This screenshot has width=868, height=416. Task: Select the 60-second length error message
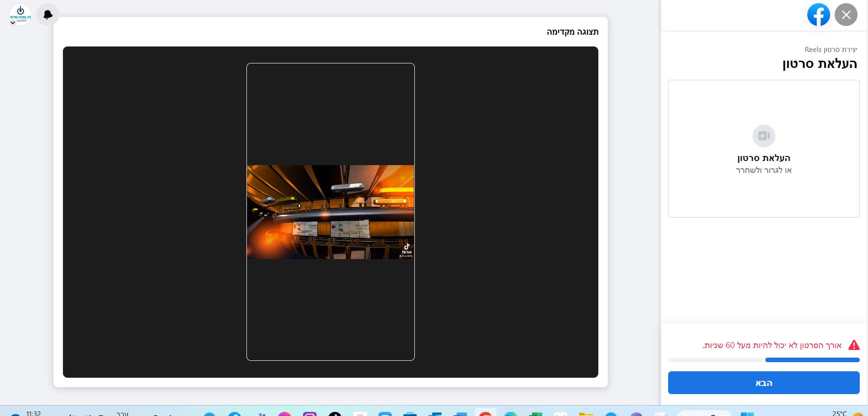(x=772, y=345)
